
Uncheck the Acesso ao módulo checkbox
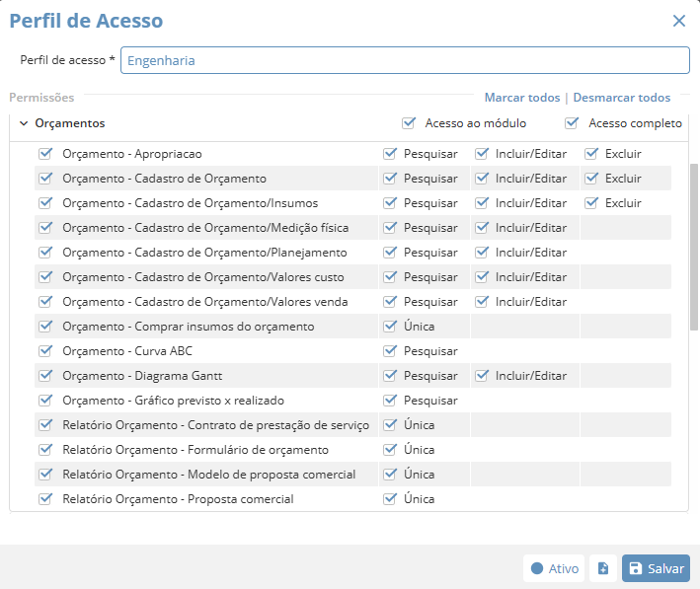click(409, 123)
